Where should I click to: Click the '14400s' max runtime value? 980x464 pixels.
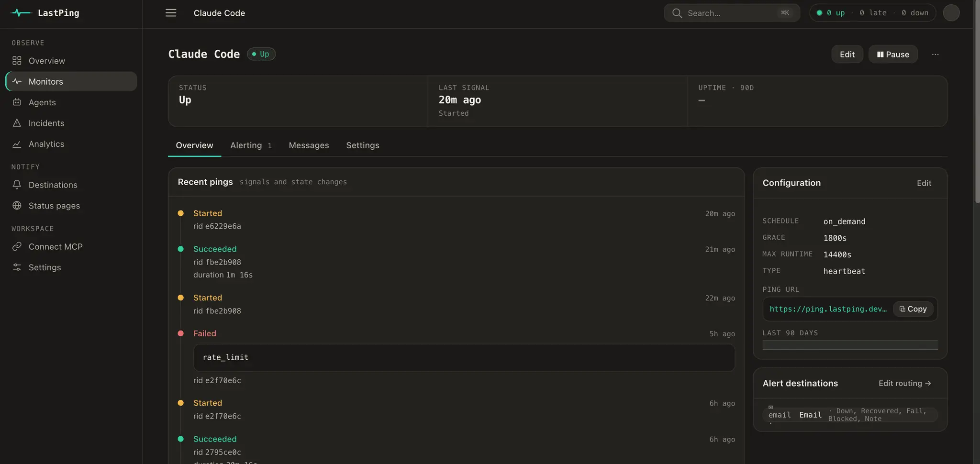pyautogui.click(x=837, y=254)
